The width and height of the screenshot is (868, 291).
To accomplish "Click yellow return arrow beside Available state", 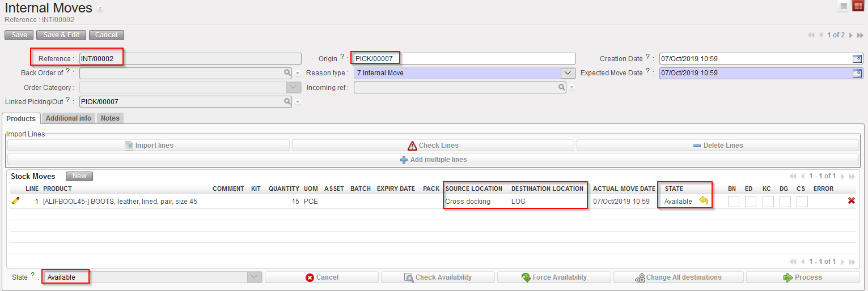I will pyautogui.click(x=704, y=201).
